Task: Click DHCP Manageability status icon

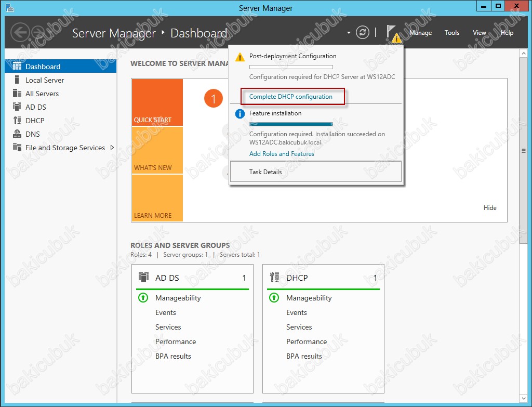Action: tap(274, 298)
